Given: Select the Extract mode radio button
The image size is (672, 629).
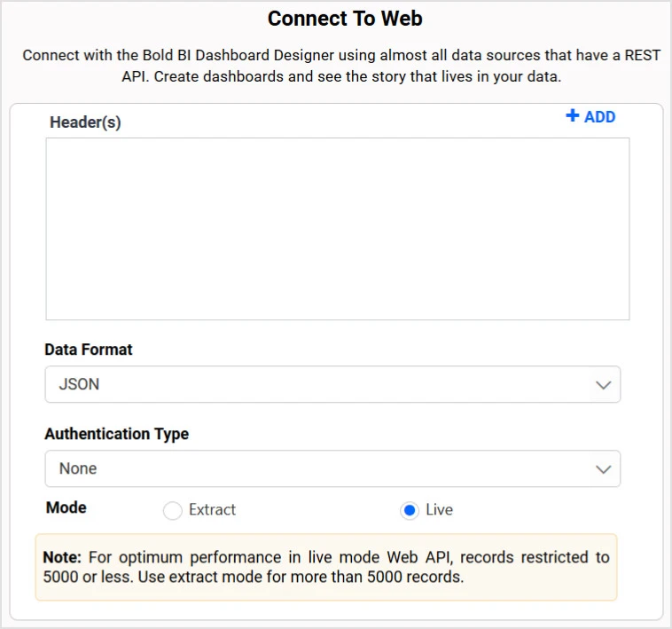Looking at the screenshot, I should [x=173, y=510].
